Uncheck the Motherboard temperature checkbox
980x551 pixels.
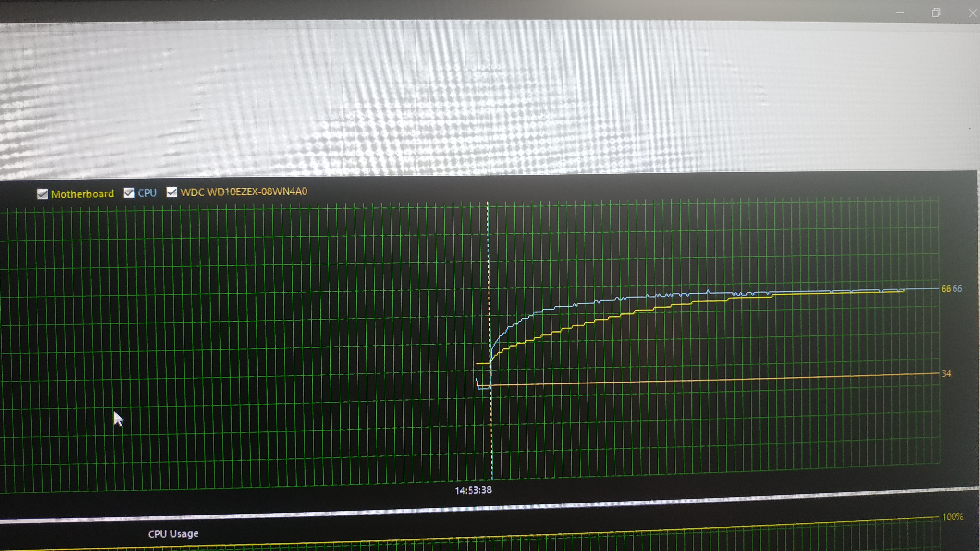(42, 194)
